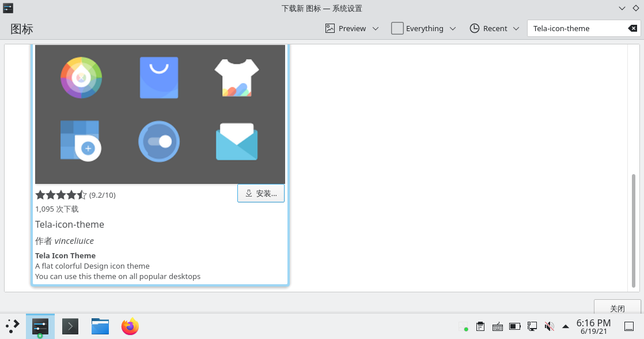
Task: Click the 关闭 close dialog button
Action: pyautogui.click(x=617, y=308)
